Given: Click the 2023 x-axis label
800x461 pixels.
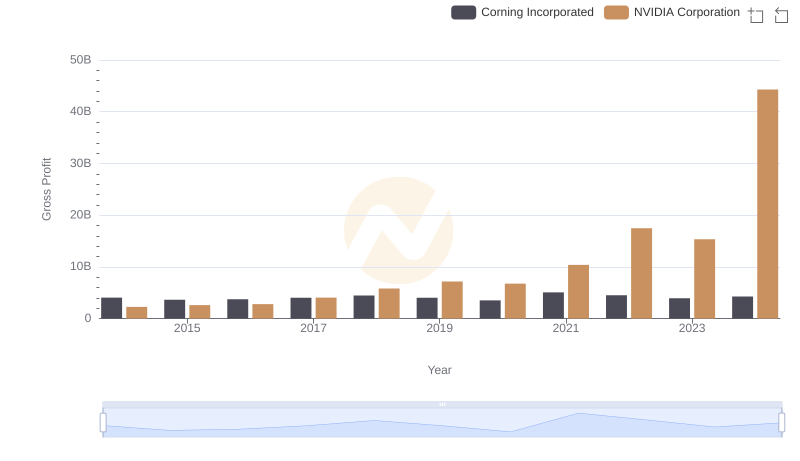Looking at the screenshot, I should tap(692, 328).
